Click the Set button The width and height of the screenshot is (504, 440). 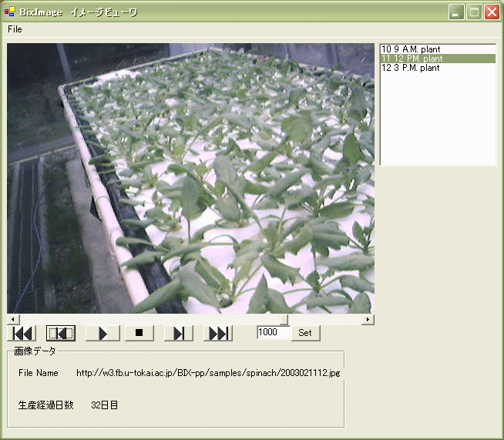305,333
